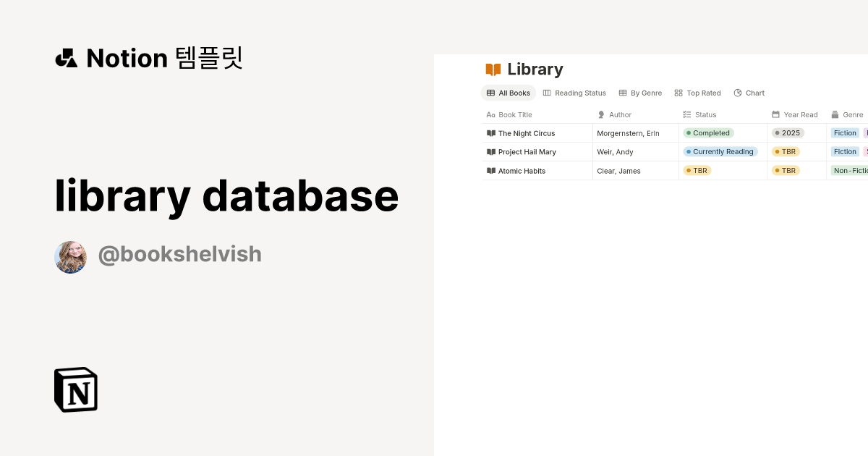Click the grid icon beside Top Rated
The height and width of the screenshot is (456, 868).
coord(678,93)
